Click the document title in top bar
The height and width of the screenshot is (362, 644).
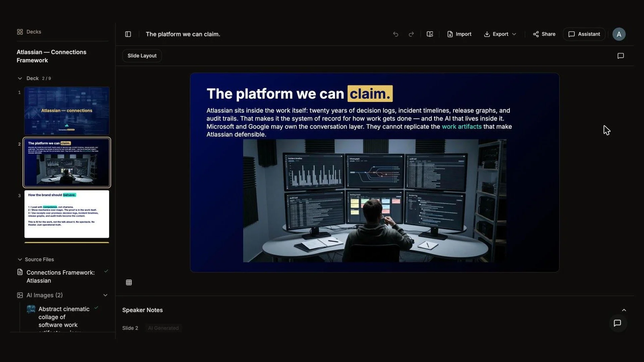pyautogui.click(x=183, y=34)
